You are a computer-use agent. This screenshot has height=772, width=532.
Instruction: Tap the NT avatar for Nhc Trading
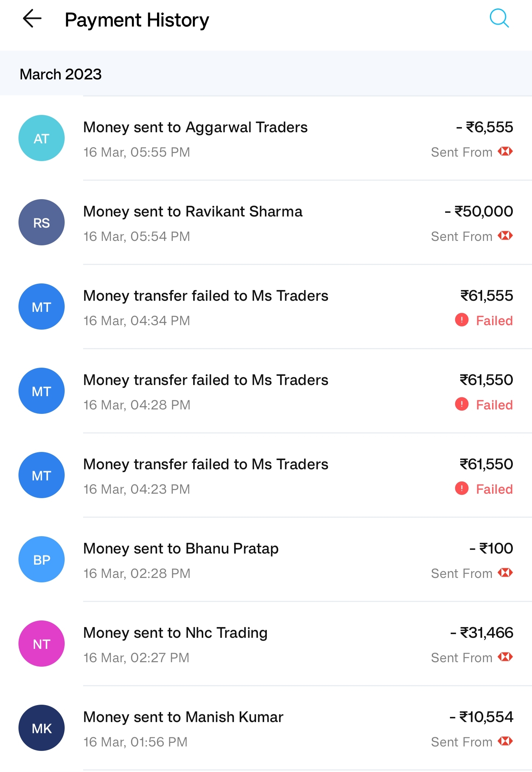41,644
